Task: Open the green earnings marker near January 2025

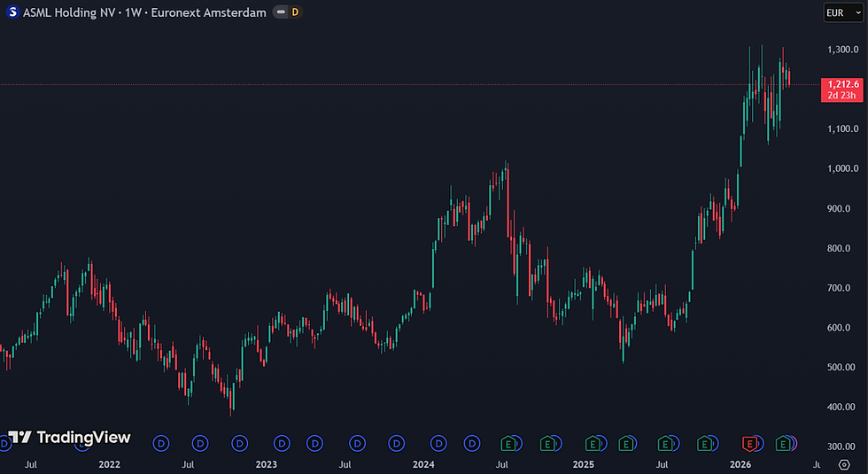Action: (593, 444)
